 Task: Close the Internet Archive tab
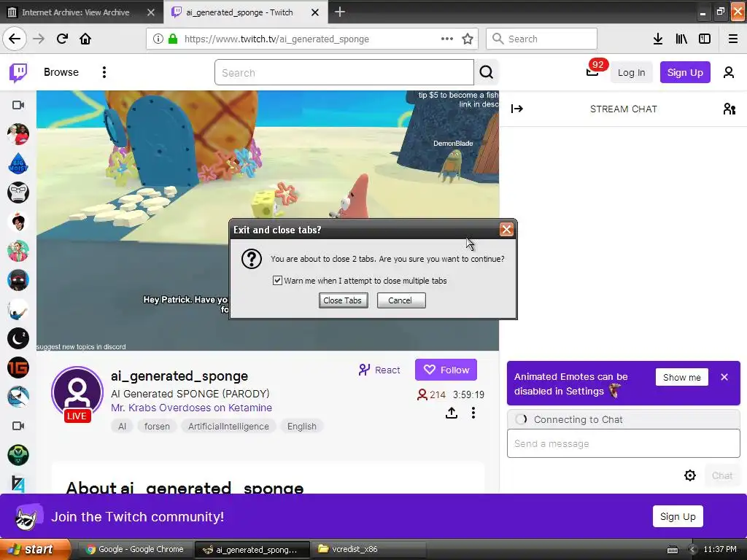(151, 12)
